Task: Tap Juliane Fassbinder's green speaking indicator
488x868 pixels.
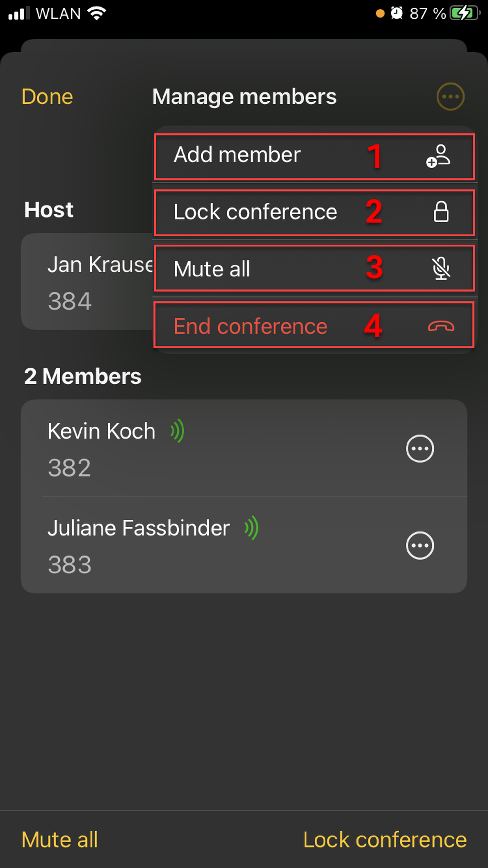Action: pos(252,528)
